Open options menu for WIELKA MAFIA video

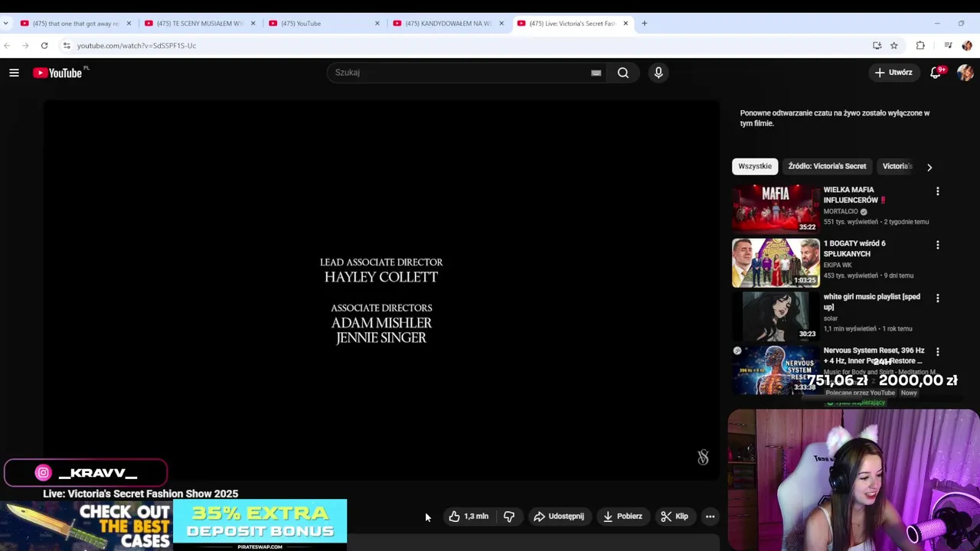pos(937,191)
